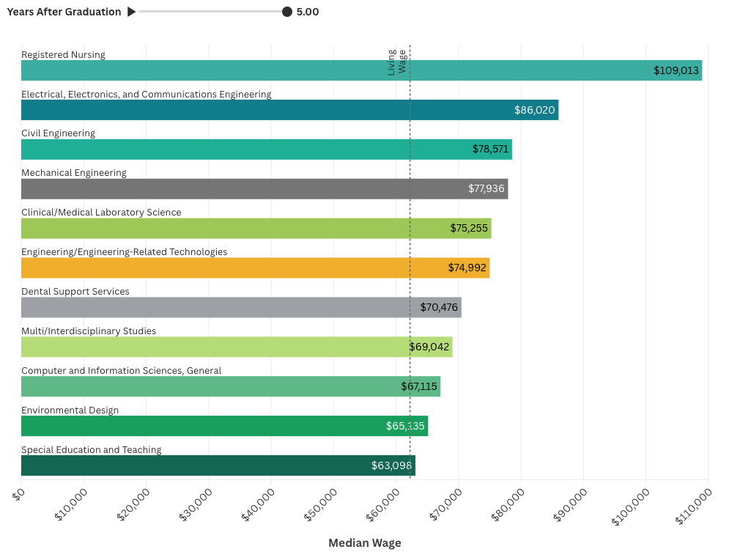729x560 pixels.
Task: Click the $75,255 value label
Action: click(469, 228)
